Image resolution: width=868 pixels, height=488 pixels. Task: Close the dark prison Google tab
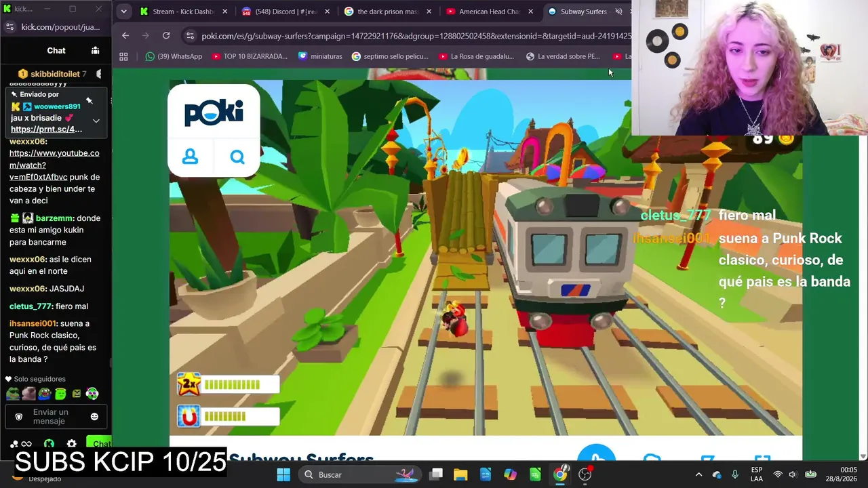pos(429,12)
